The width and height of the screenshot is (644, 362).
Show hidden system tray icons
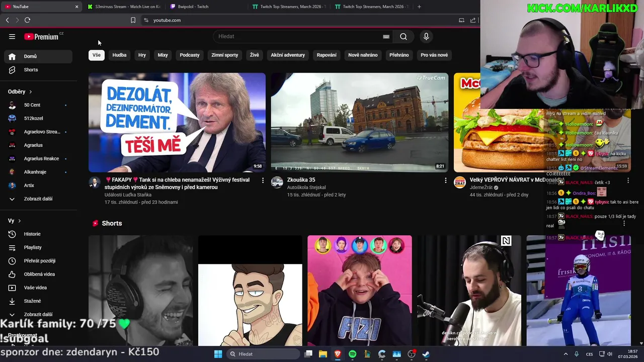tap(566, 354)
